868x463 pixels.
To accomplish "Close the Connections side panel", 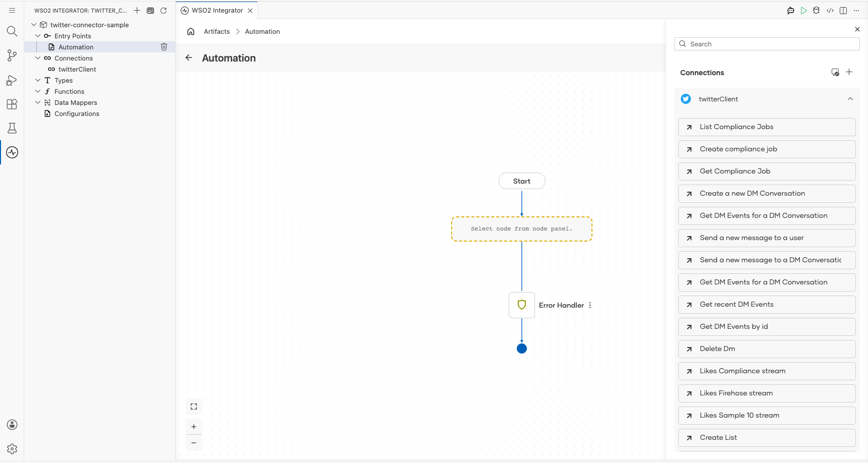I will point(857,29).
